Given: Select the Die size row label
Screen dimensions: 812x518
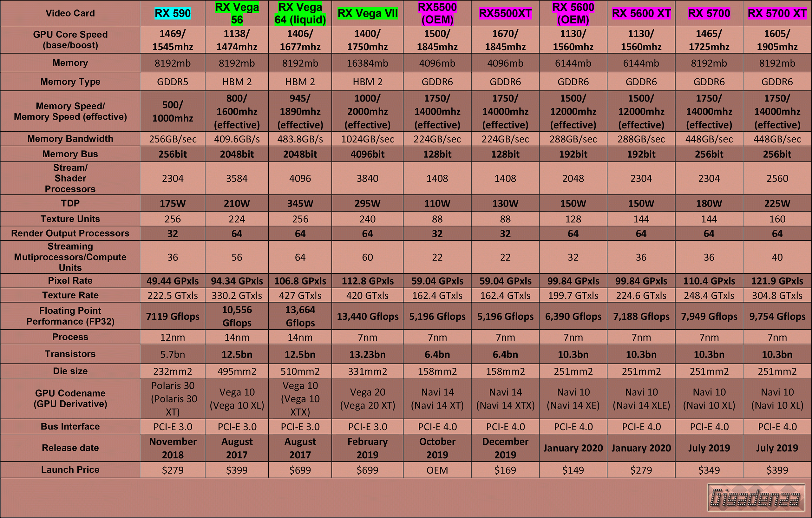Looking at the screenshot, I should pyautogui.click(x=70, y=371).
